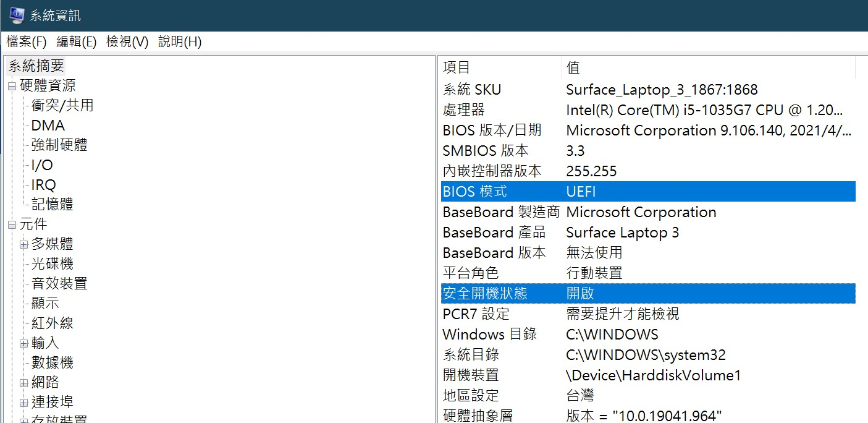Select the I/O tree item
Viewport: 868px width, 423px height.
click(42, 165)
